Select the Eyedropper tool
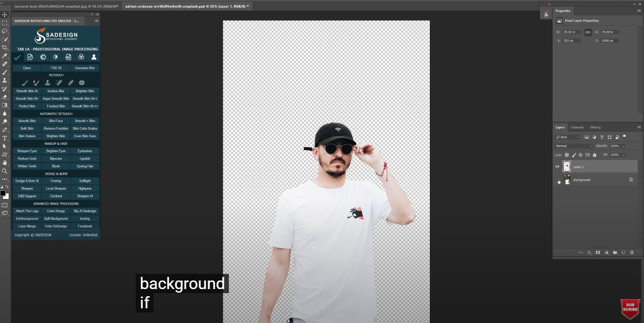Screen dimensions: 644x323 (x=5, y=56)
